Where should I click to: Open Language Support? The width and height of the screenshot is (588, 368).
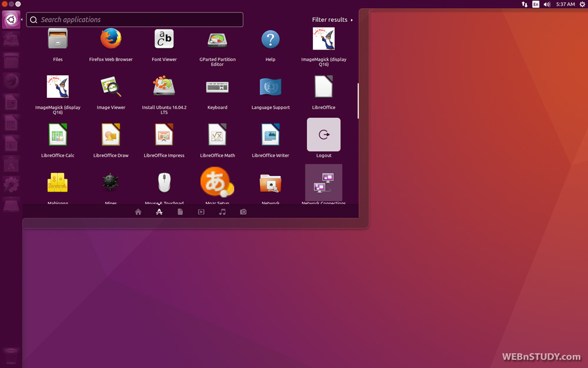point(270,87)
